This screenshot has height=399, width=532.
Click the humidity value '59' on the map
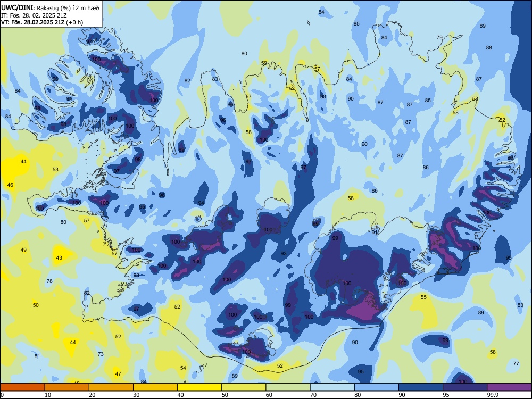point(264,63)
